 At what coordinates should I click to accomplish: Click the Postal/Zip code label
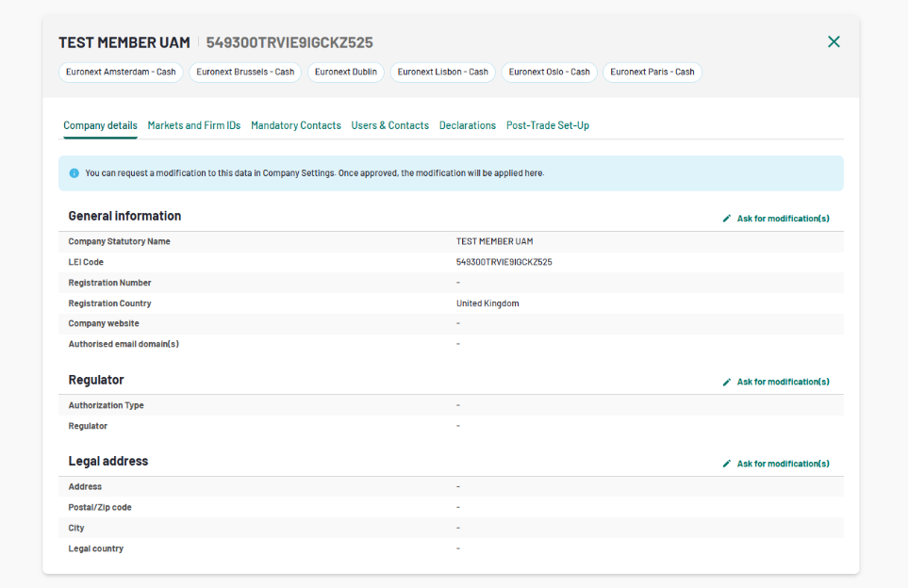point(100,508)
